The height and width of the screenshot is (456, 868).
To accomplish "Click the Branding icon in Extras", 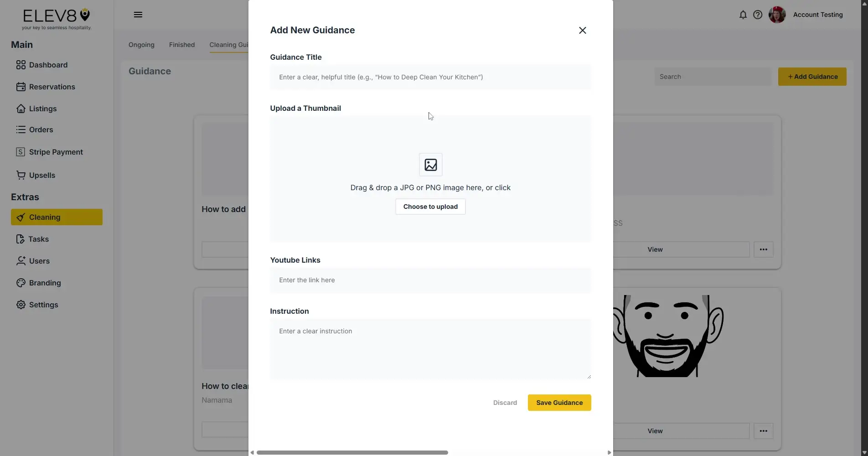I will [21, 283].
